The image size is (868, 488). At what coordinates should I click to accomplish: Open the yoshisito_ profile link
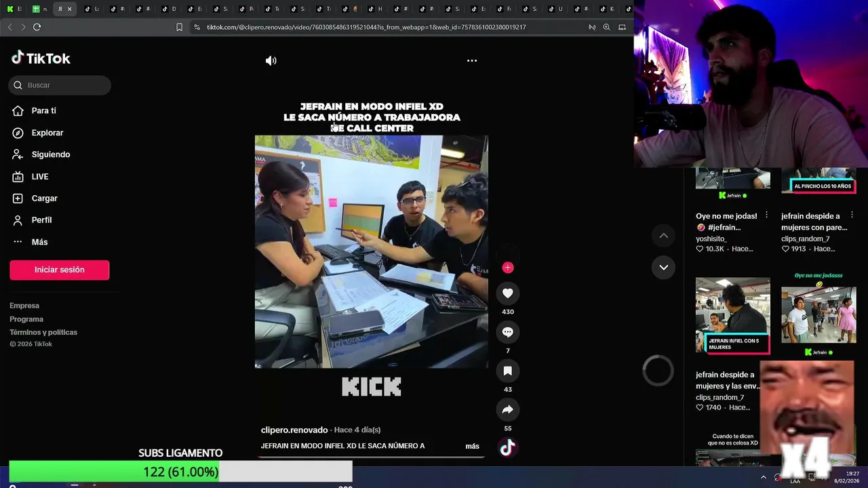point(711,239)
